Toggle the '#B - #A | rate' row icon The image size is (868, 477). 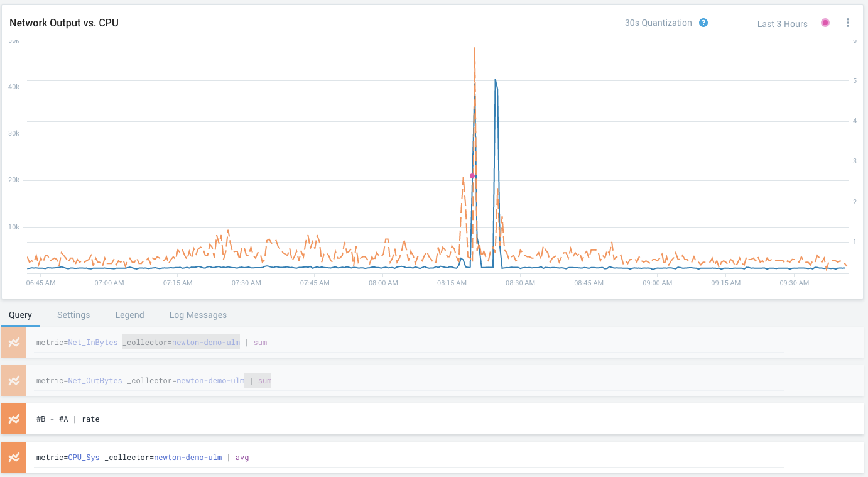14,419
